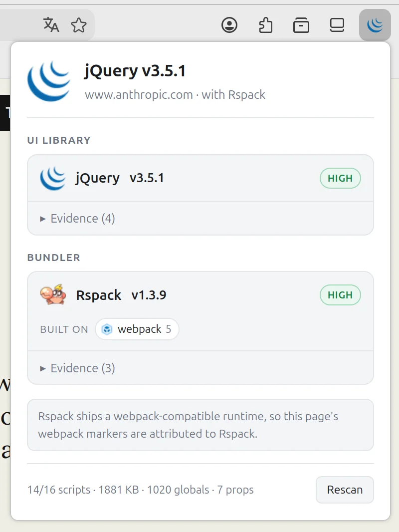Open the extensions puzzle icon
Viewport: 399px width, 532px height.
[x=265, y=25]
